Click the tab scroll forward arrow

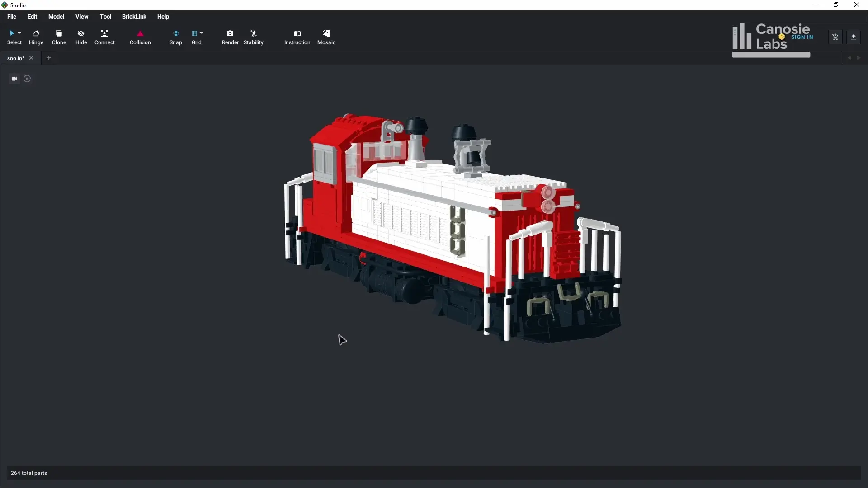pos(859,58)
